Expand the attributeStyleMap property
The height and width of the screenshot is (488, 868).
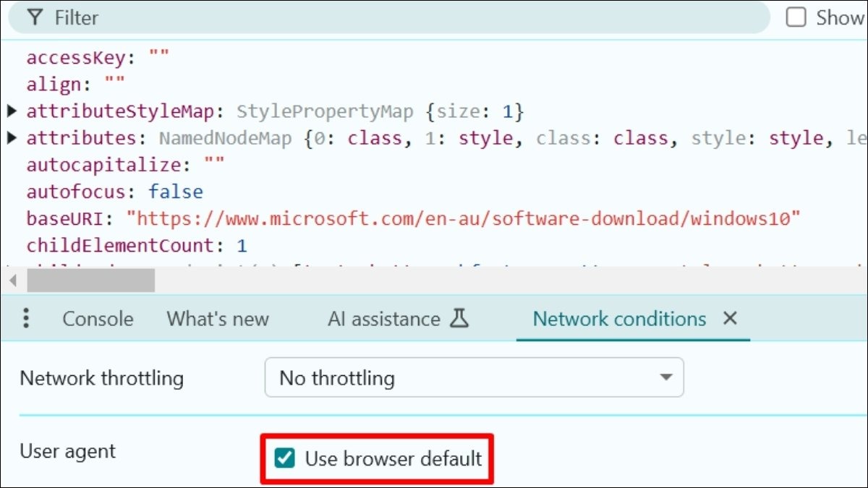point(12,111)
